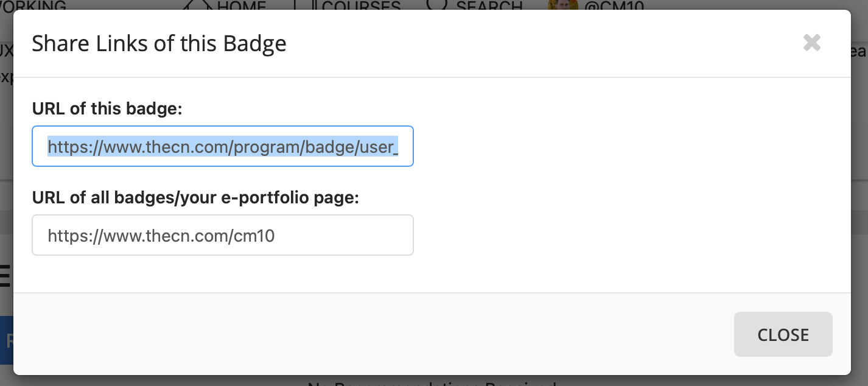The width and height of the screenshot is (868, 386).
Task: Click the highlighted thecn.com badge link text
Action: tap(223, 146)
